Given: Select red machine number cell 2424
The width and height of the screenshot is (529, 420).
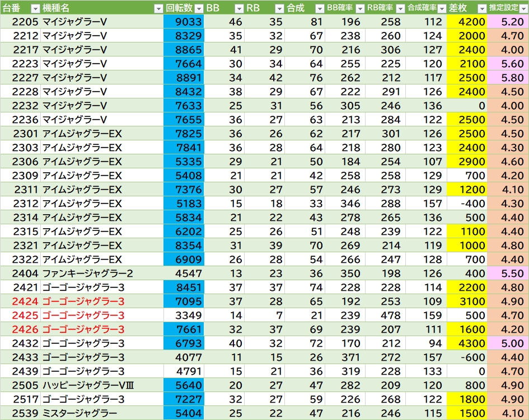Looking at the screenshot, I should click(x=21, y=301).
